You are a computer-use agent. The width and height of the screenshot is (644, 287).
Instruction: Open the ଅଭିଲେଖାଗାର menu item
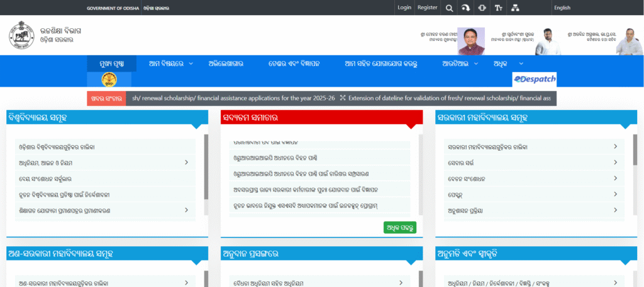tap(226, 63)
